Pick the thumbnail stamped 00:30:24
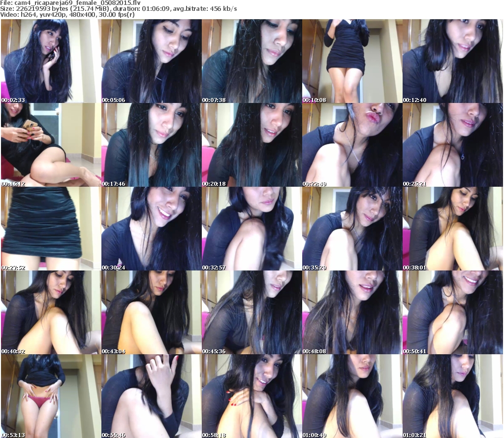The height and width of the screenshot is (438, 504). pyautogui.click(x=152, y=229)
